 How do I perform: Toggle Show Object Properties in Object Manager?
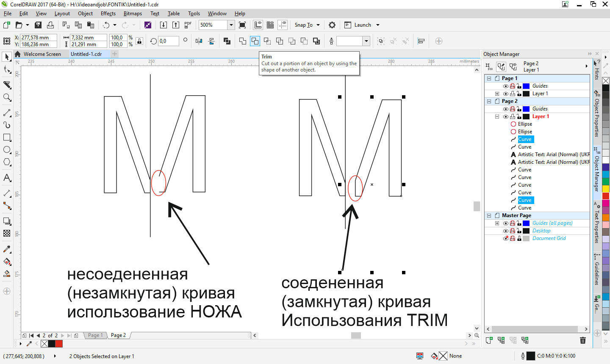click(489, 66)
